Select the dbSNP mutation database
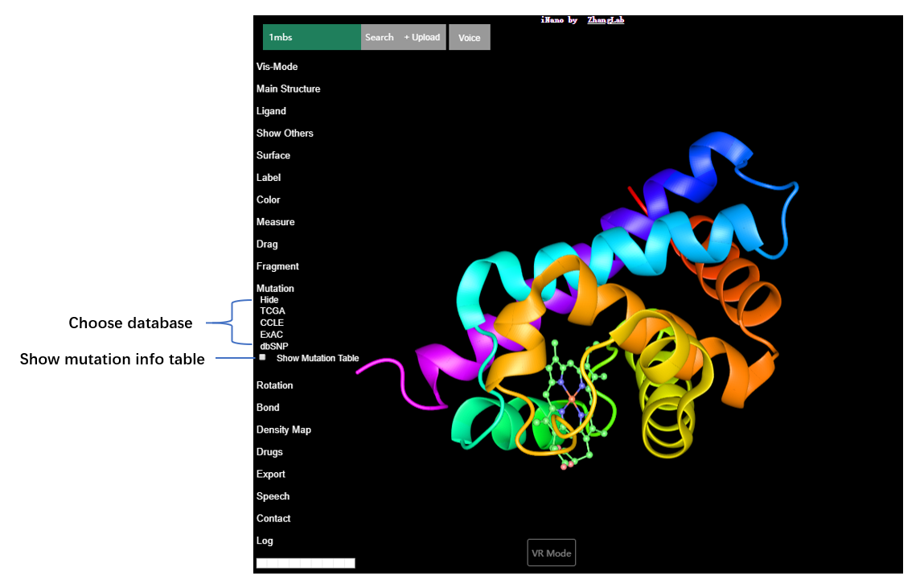Image resolution: width=924 pixels, height=584 pixels. click(274, 346)
